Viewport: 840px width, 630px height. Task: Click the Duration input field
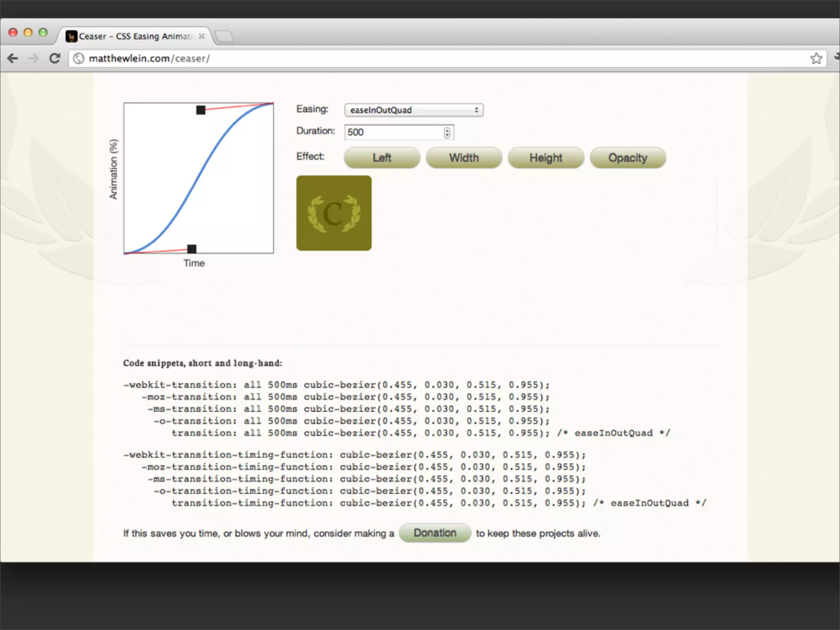coord(393,132)
